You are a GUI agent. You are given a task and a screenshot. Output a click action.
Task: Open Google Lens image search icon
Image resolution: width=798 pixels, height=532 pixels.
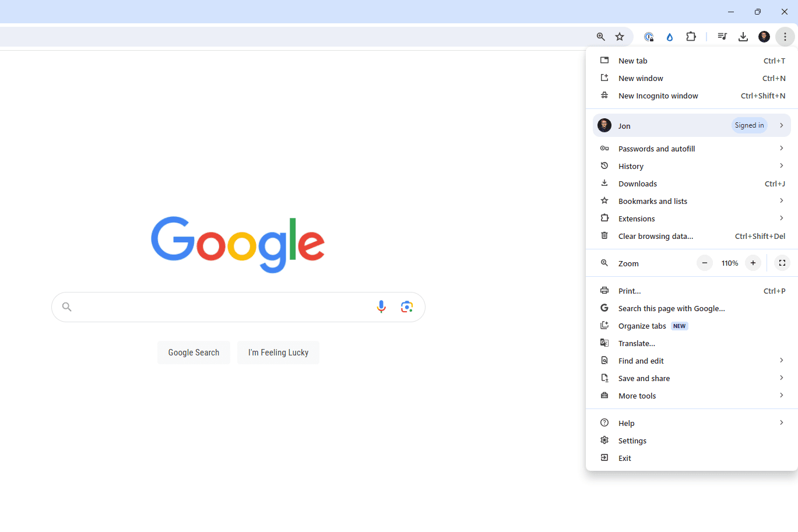pos(407,307)
